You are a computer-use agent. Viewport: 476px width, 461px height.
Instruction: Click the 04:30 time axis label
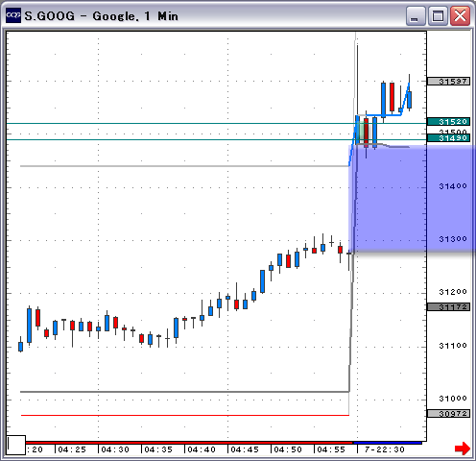click(x=115, y=449)
